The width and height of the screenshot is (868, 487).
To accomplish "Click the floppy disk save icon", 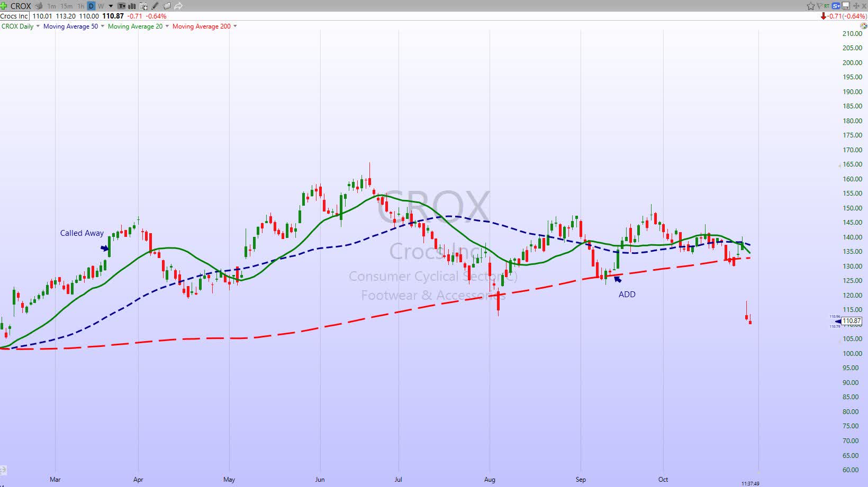I will [846, 6].
